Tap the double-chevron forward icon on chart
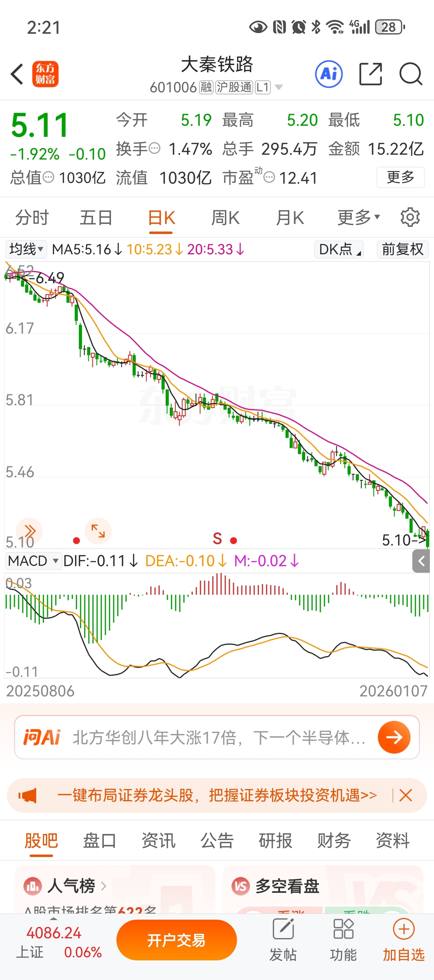This screenshot has width=434, height=980. coord(29,531)
